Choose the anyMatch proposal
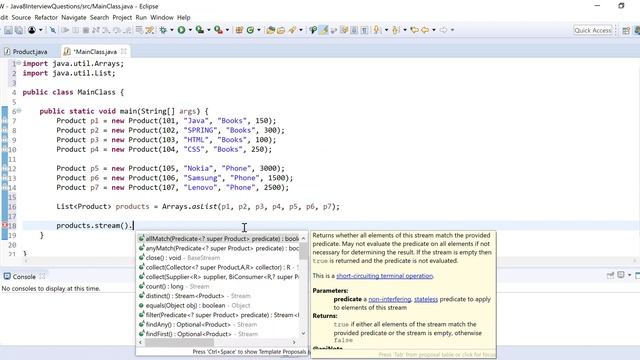 point(219,248)
